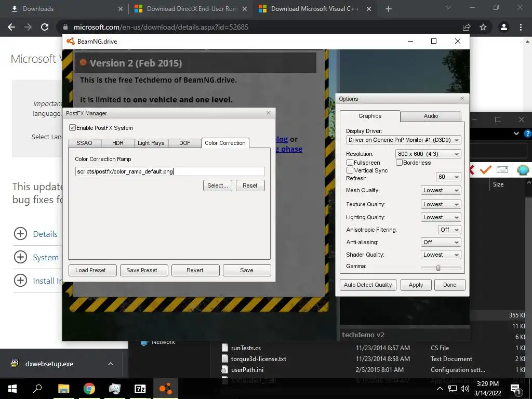The height and width of the screenshot is (399, 532).
Task: Open Chrome profile icon
Action: tap(504, 27)
